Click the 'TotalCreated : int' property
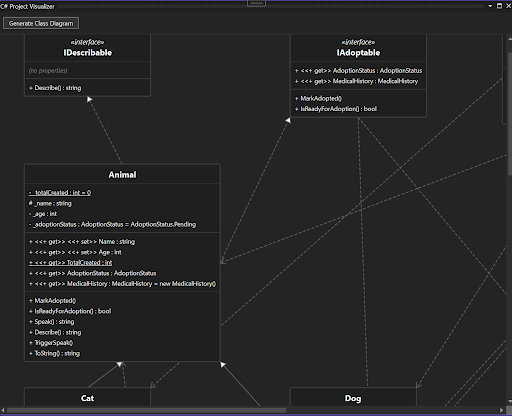 71,263
